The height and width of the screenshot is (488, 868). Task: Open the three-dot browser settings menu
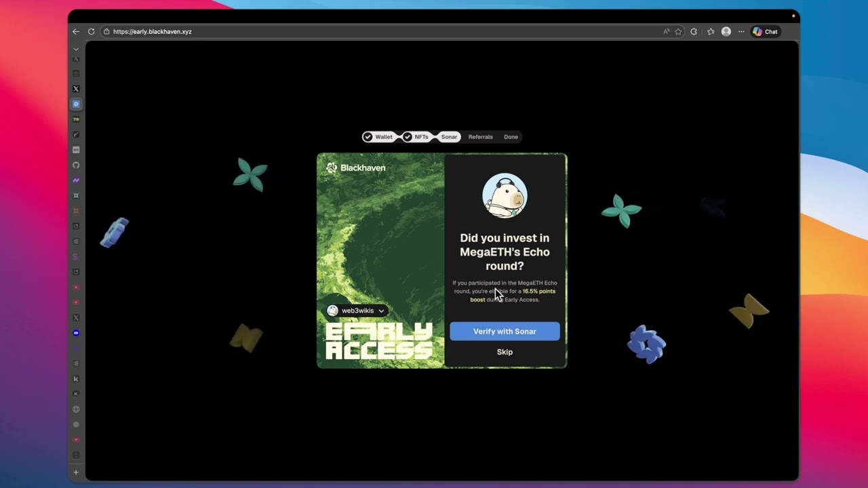click(x=741, y=31)
